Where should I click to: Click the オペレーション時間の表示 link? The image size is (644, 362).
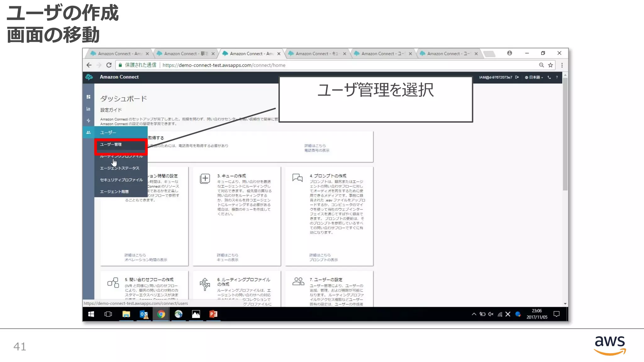pos(146,260)
